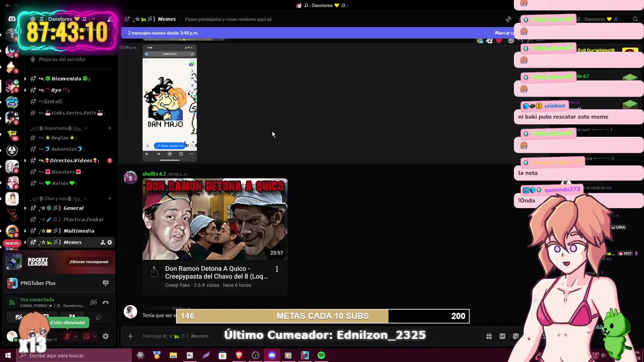Open microphone input options dropdown
Viewport: 644px width, 362px height.
75,336
